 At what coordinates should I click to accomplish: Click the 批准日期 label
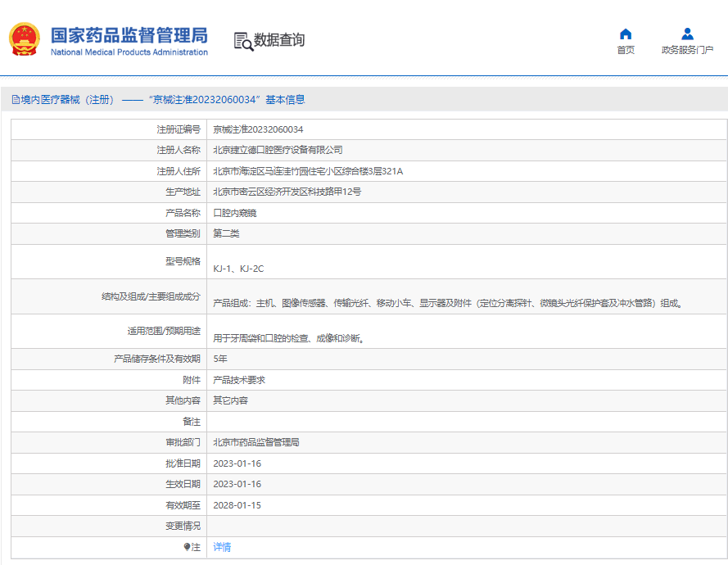coord(183,463)
